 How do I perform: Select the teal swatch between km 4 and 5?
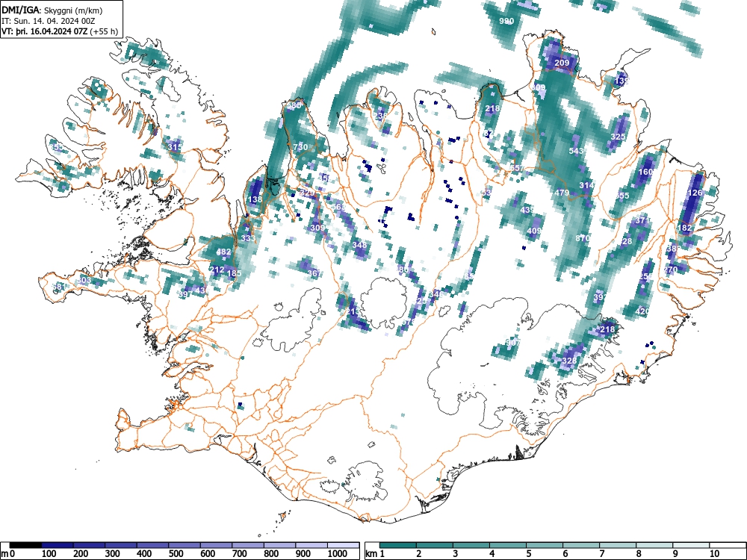(508, 545)
